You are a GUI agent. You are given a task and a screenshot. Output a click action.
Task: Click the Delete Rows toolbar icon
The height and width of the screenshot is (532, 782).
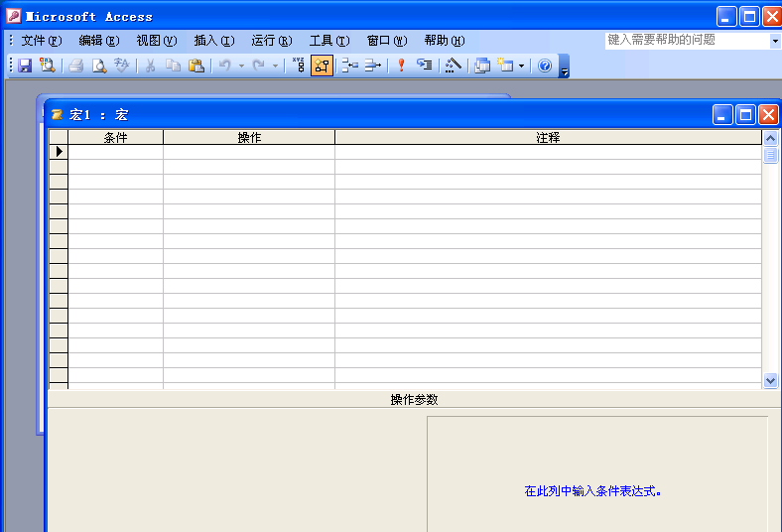click(372, 66)
